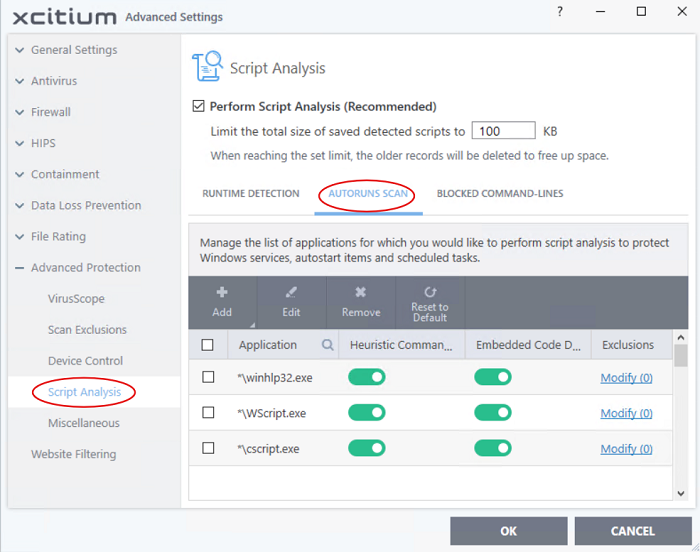This screenshot has height=552, width=700.
Task: Select Scan Exclusions in sidebar
Action: (88, 330)
